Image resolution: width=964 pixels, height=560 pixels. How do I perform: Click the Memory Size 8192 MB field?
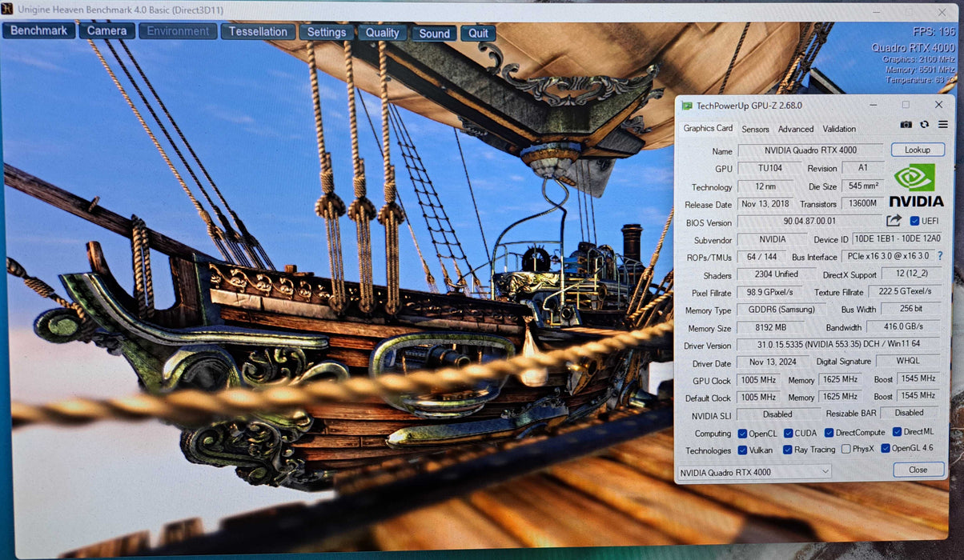770,328
